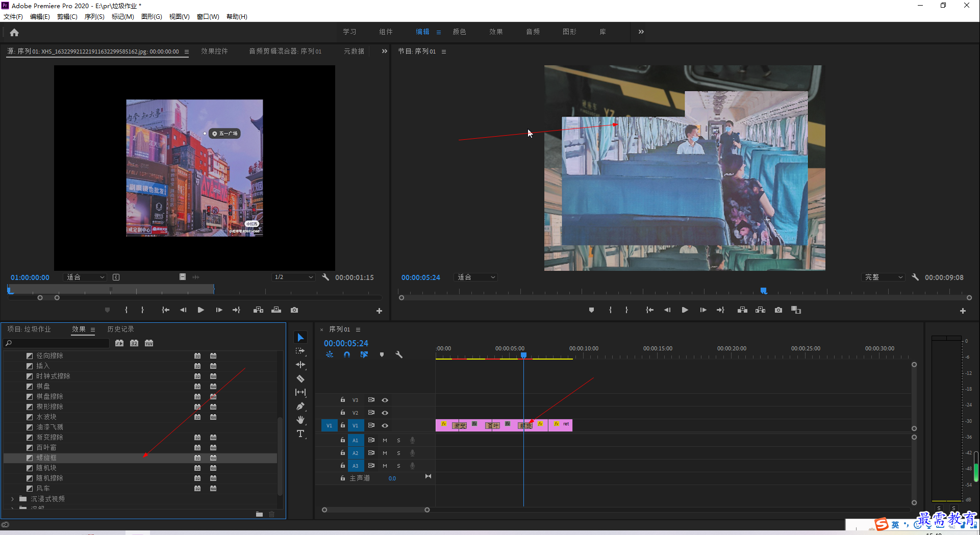Expand the 沉浸式视频 effects folder
Viewport: 980px width, 535px height.
click(x=13, y=499)
